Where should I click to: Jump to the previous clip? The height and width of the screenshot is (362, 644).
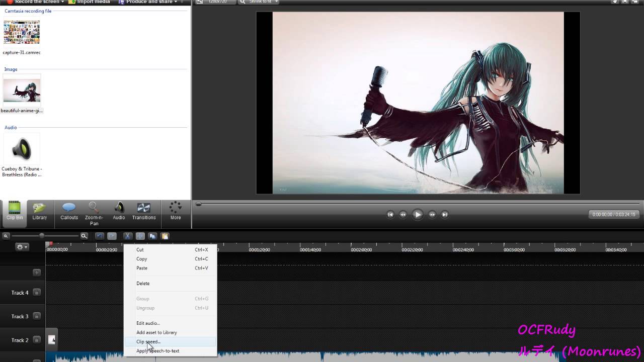click(390, 214)
